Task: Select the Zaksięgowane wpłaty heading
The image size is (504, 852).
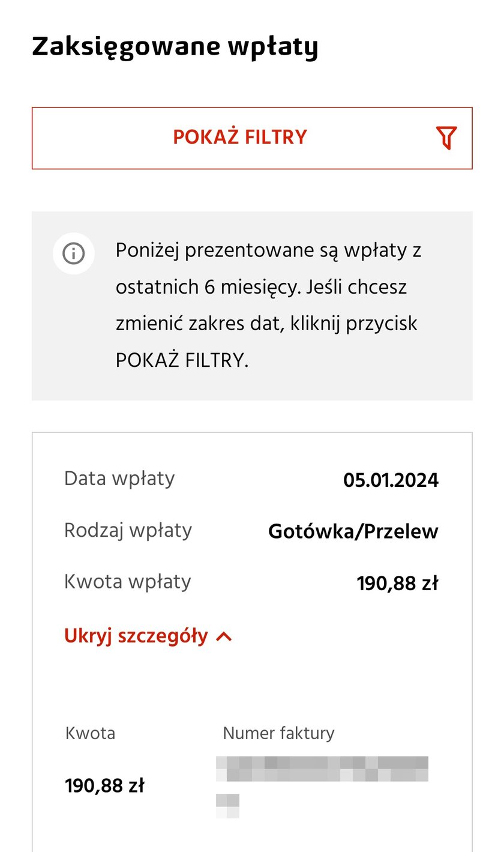Action: coord(175,47)
